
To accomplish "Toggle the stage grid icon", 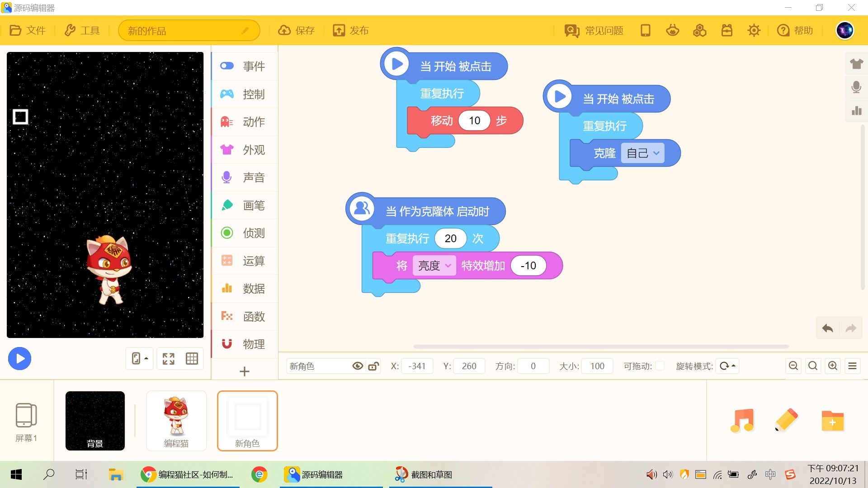I will coord(192,359).
